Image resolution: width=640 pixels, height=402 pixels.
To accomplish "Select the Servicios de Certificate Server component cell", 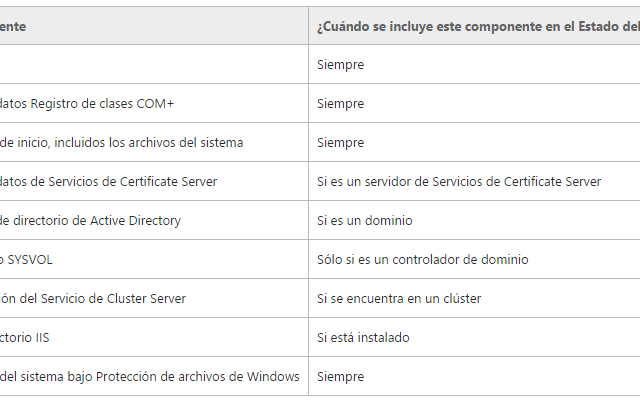I will (x=154, y=181).
